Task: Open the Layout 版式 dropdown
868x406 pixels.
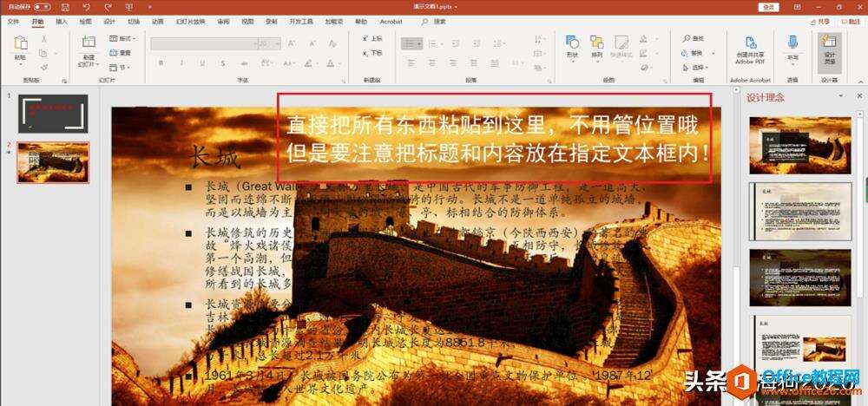Action: [x=122, y=39]
